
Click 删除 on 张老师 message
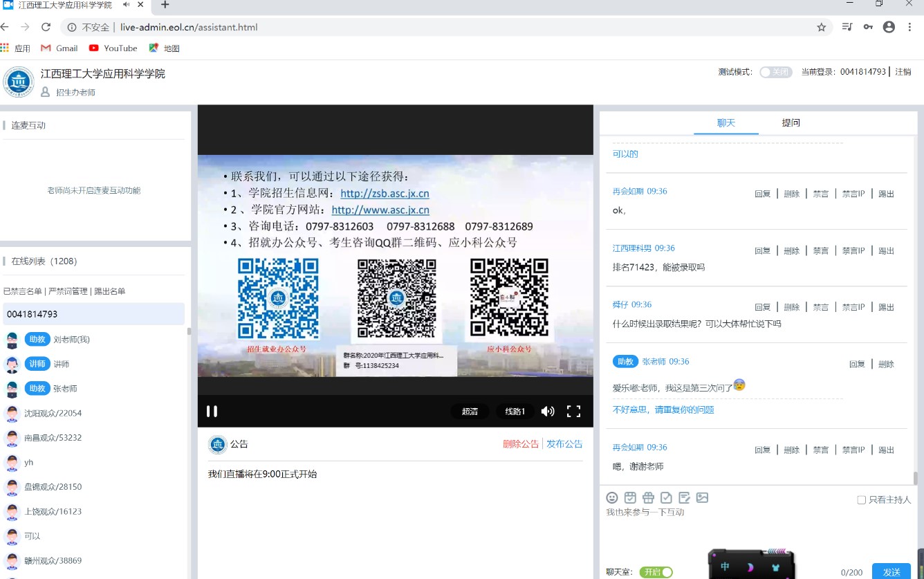click(886, 364)
